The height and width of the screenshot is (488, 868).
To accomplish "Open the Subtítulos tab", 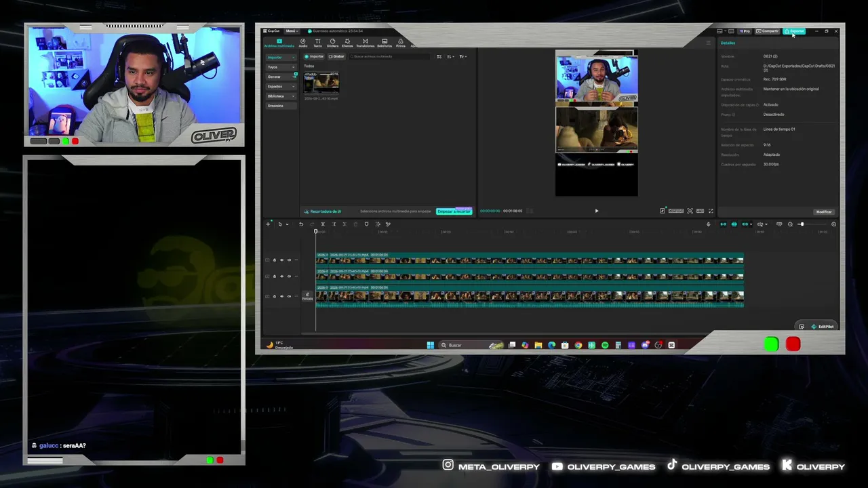I will click(x=384, y=43).
